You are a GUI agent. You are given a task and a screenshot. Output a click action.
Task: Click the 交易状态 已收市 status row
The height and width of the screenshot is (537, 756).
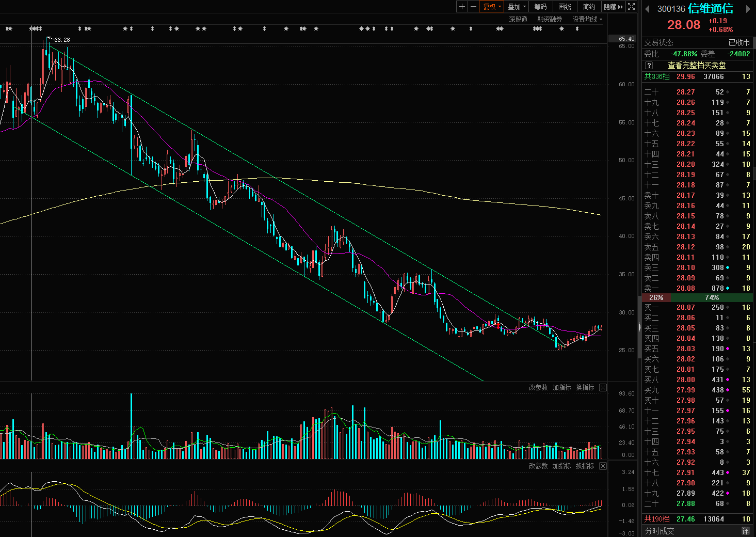pos(697,42)
